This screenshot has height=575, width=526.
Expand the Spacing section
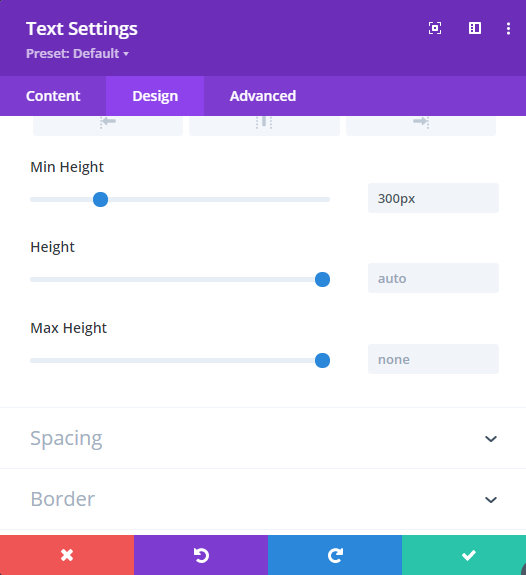[x=263, y=438]
